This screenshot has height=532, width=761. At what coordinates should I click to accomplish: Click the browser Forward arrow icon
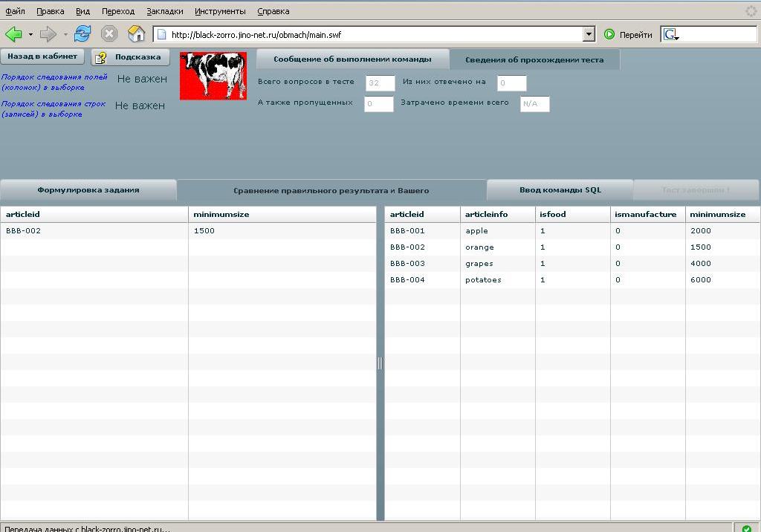(x=48, y=34)
